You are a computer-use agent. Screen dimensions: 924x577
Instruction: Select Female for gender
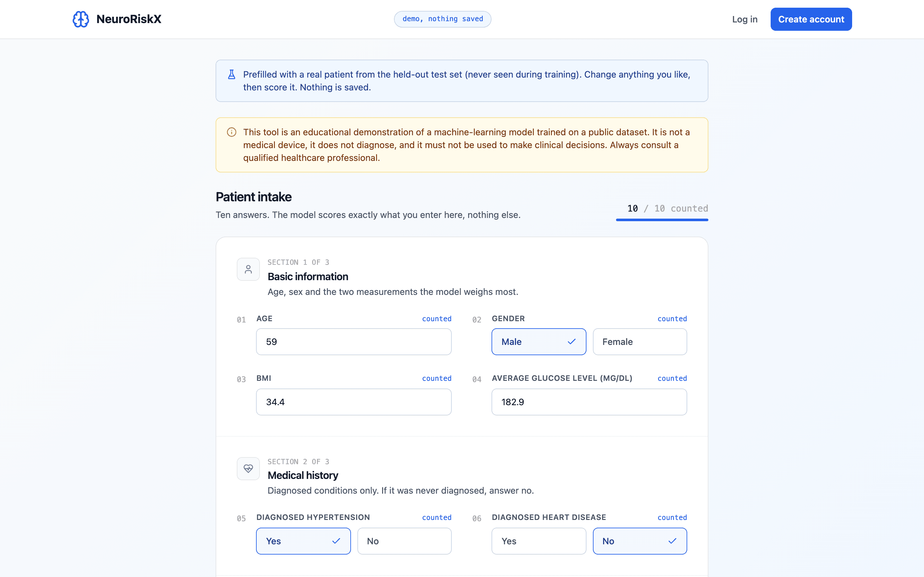coord(640,341)
